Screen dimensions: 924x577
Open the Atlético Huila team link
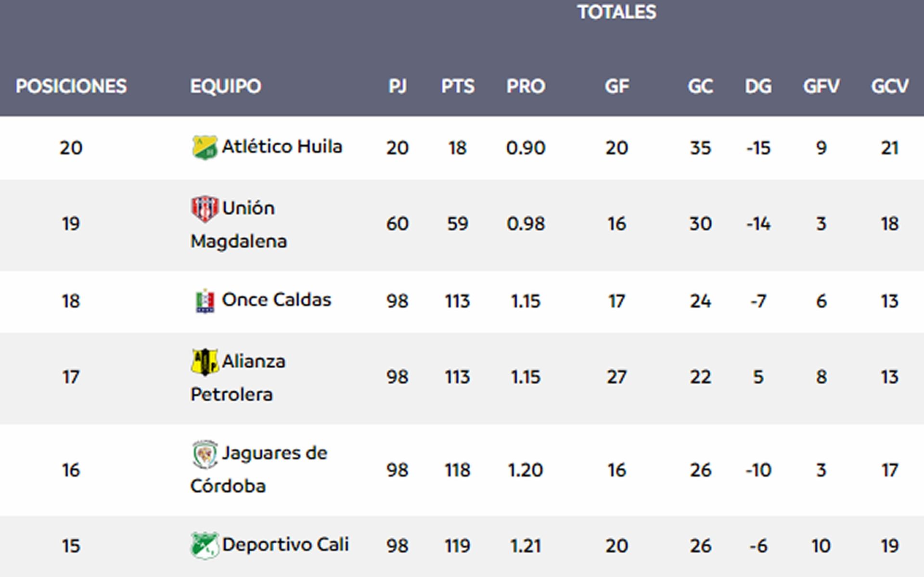click(282, 147)
